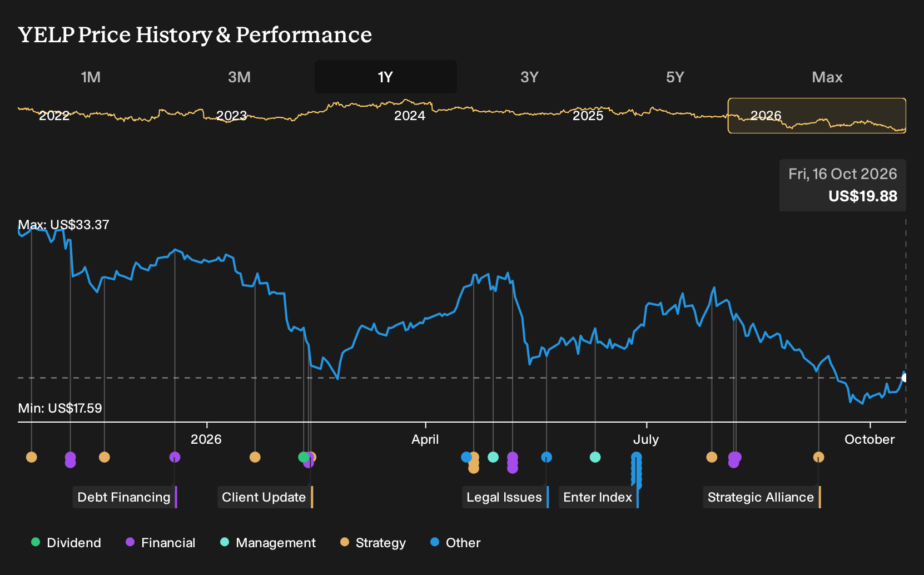Open the Enter Index event label
Image resolution: width=924 pixels, height=575 pixels.
[x=598, y=497]
